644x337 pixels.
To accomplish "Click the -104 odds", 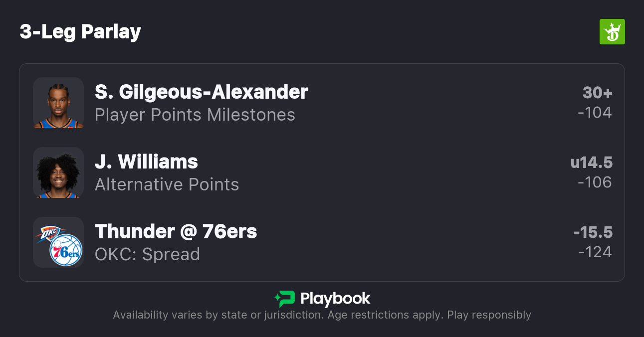I will tap(595, 113).
